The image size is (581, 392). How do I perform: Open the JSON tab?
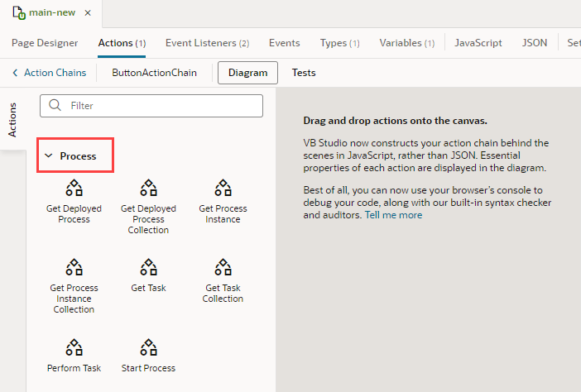coord(535,43)
